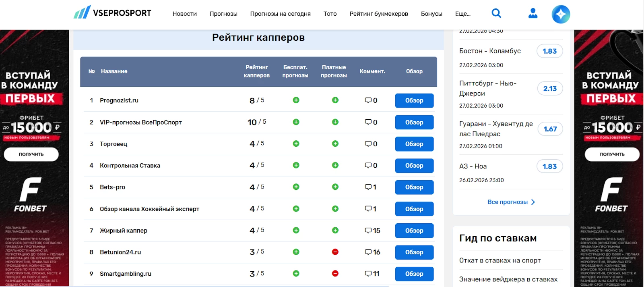Click comment bubble icon in Торговец row
The image size is (644, 287).
tap(368, 144)
